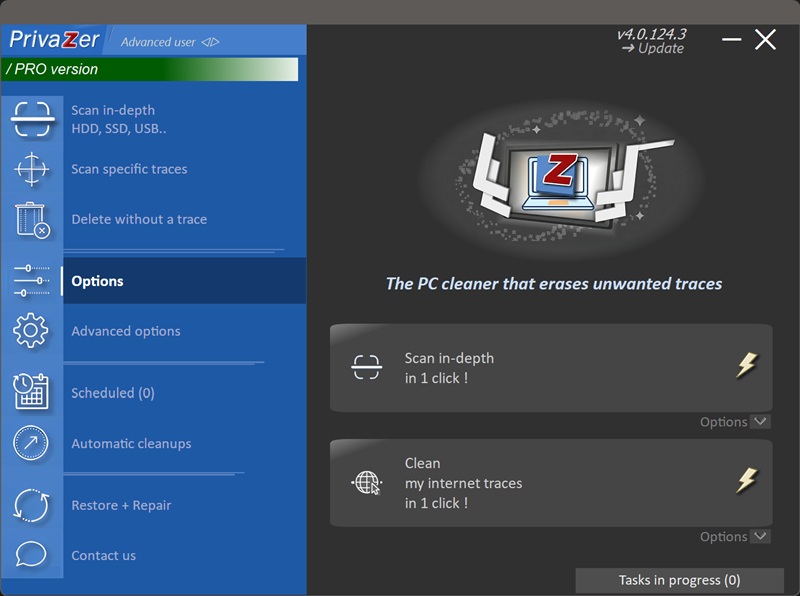Image resolution: width=800 pixels, height=596 pixels.
Task: Click the circular arrows Restore + Repair icon
Action: [x=31, y=505]
